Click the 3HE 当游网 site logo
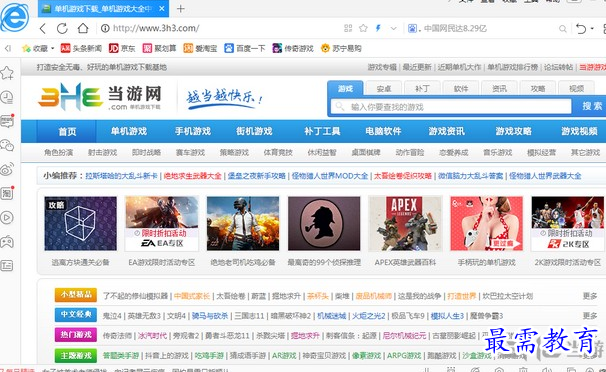Screen dimensions: 606x372 100,97
